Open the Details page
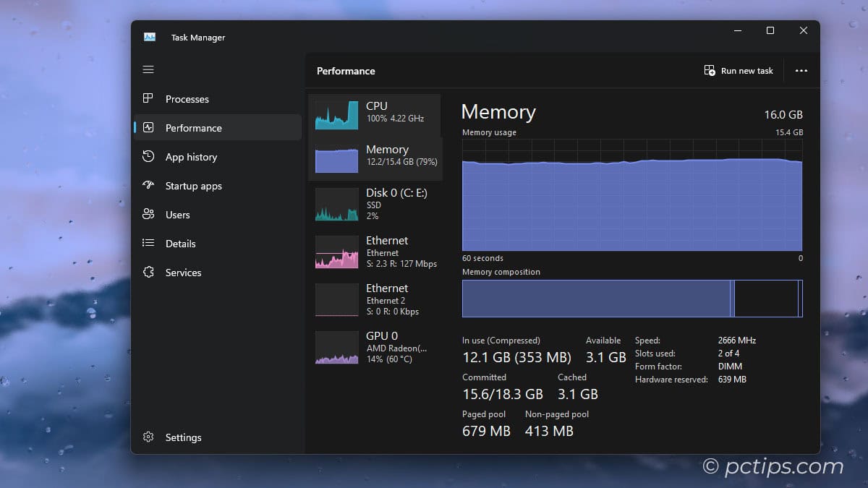The image size is (868, 488). click(181, 244)
